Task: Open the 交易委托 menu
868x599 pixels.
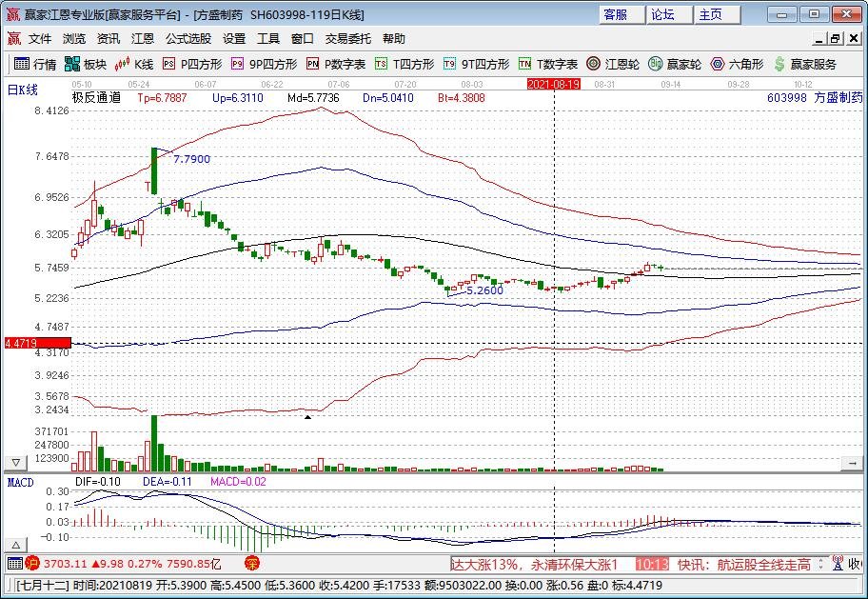Action: point(348,39)
